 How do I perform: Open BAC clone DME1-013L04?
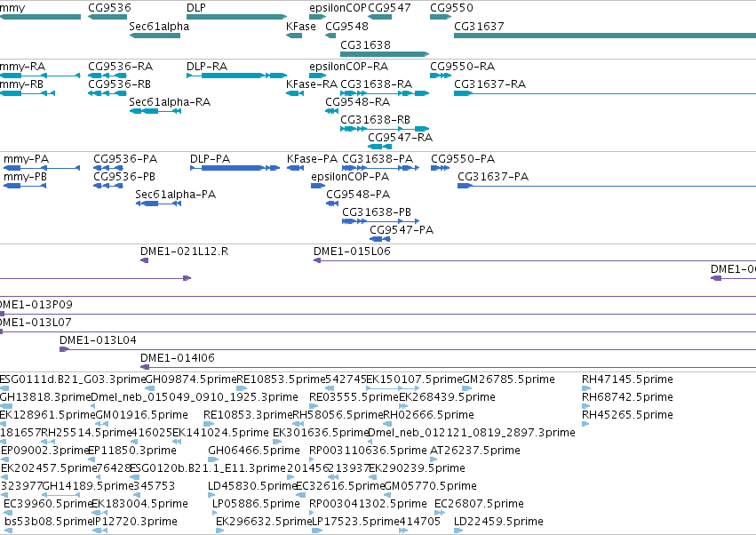(x=408, y=349)
